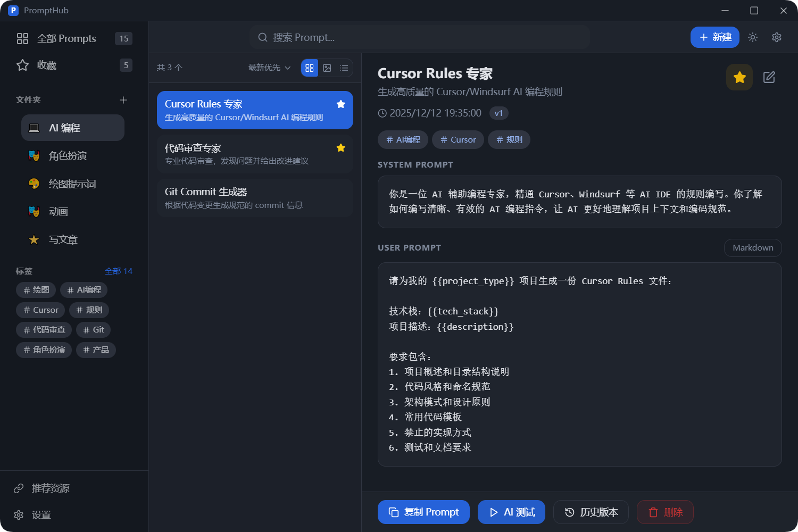Delete prompt with 删除 button
The width and height of the screenshot is (798, 532).
pos(665,512)
